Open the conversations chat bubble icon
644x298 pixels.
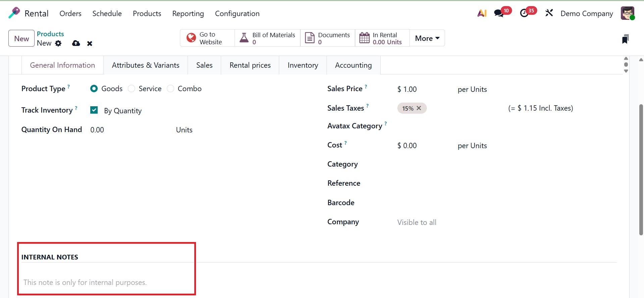[499, 13]
